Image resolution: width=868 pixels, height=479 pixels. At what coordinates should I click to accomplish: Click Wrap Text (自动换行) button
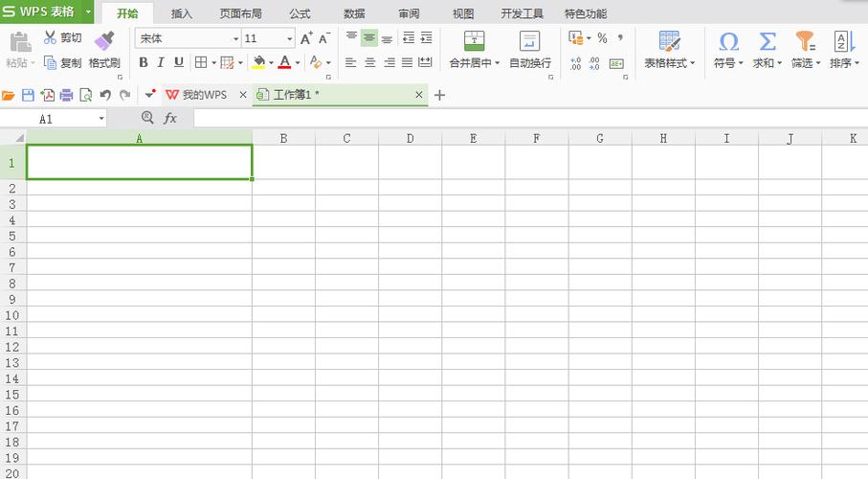tap(530, 50)
